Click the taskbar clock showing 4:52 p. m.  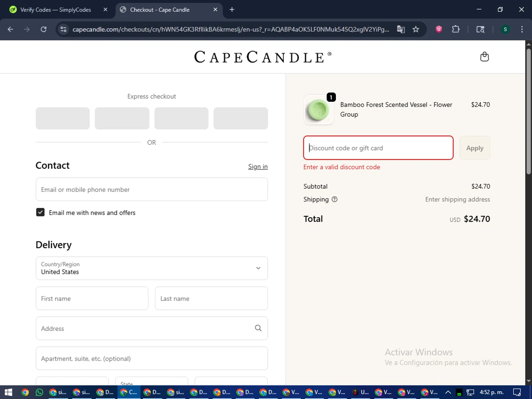tap(492, 392)
